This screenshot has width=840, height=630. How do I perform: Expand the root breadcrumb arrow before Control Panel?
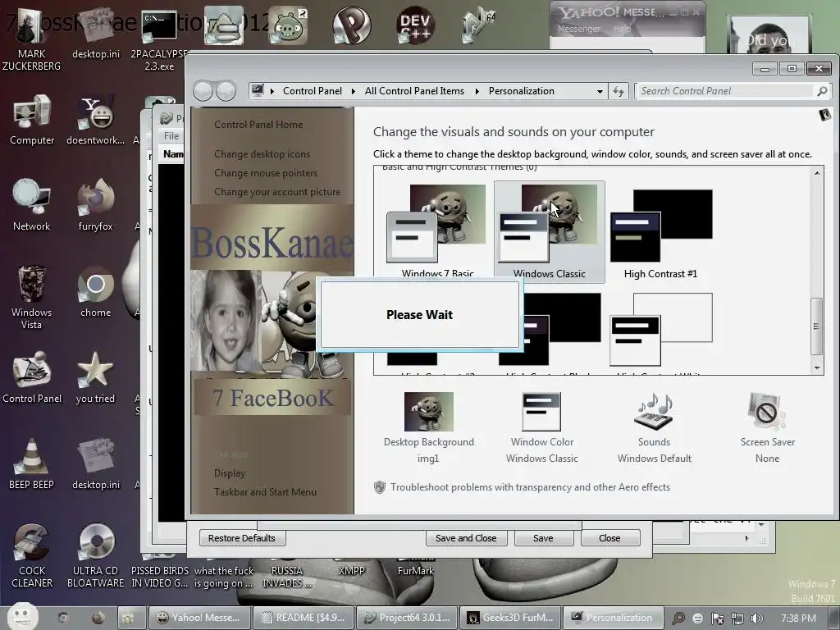(x=272, y=91)
